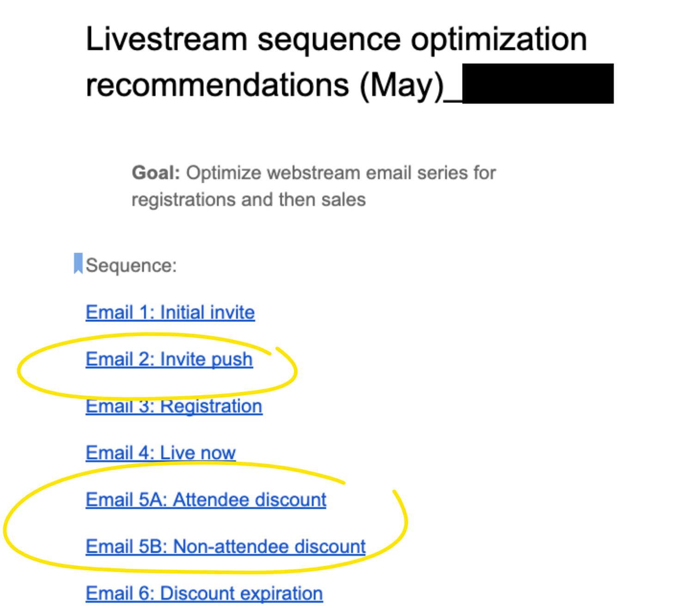Open Email 6: Discount expiration link
Image resolution: width=677 pixels, height=616 pixels.
pos(204,593)
